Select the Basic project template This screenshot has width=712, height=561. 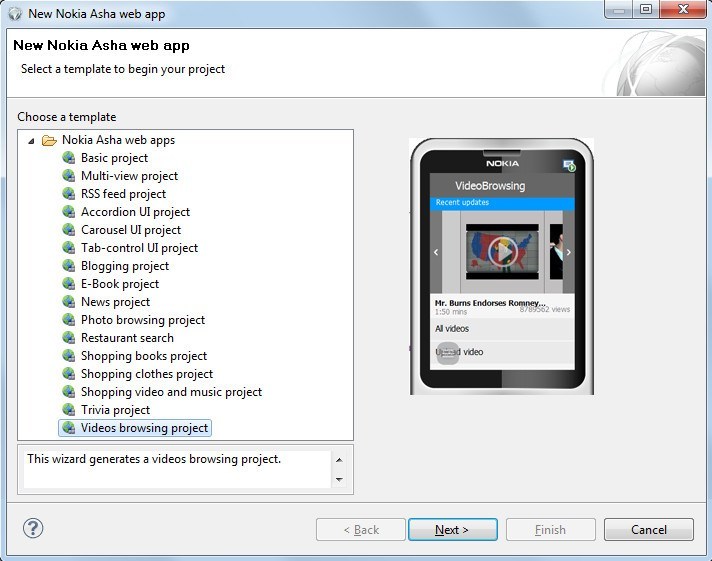point(114,158)
